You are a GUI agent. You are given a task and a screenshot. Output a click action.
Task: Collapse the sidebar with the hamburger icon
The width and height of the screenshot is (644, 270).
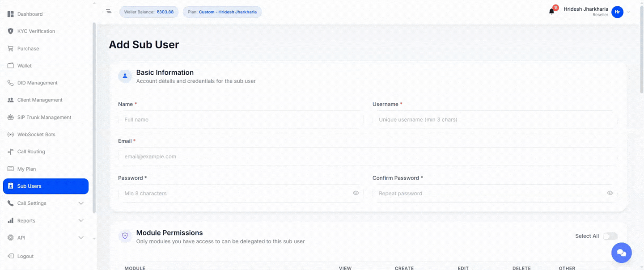pyautogui.click(x=109, y=11)
